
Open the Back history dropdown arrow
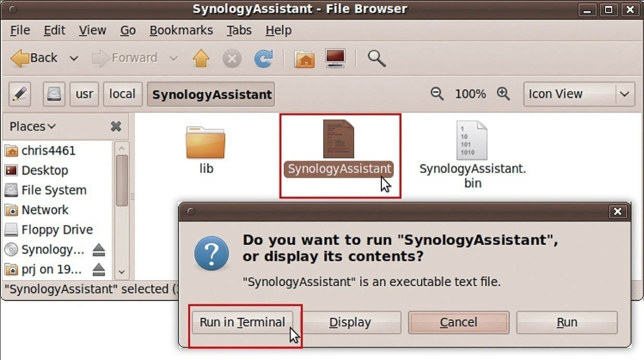pyautogui.click(x=74, y=59)
